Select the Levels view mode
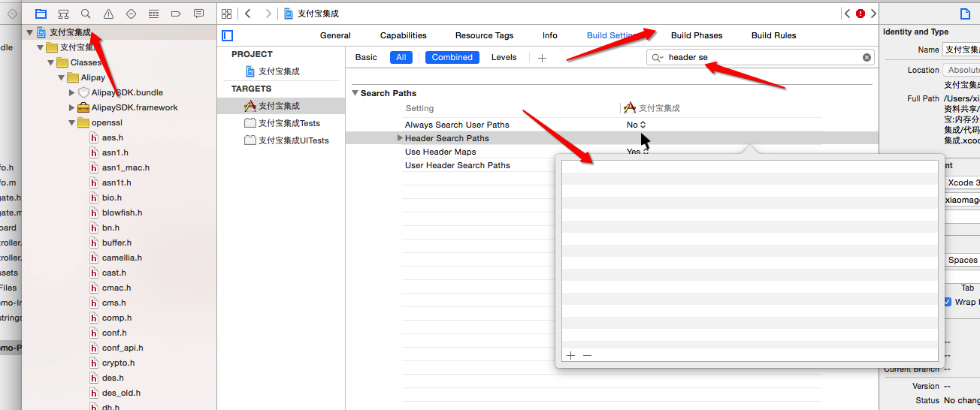This screenshot has width=980, height=410. 504,57
